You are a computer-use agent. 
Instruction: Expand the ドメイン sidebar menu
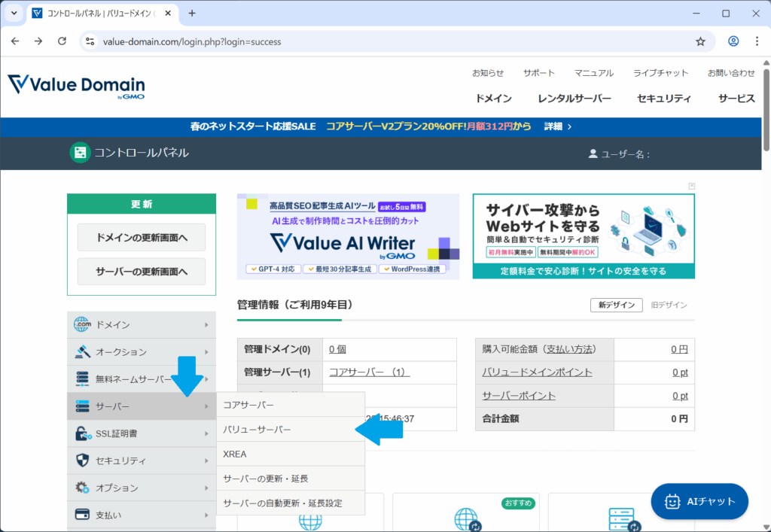coord(141,325)
